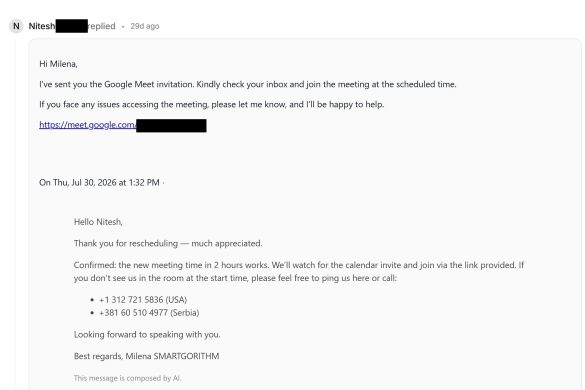Viewport: 585px width, 390px height.
Task: Click the line 'I've sent you the Google Meet invitation'
Action: pos(248,84)
